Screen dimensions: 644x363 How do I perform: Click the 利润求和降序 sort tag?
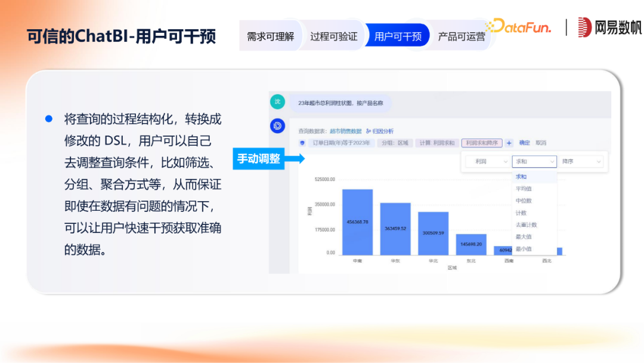(482, 143)
